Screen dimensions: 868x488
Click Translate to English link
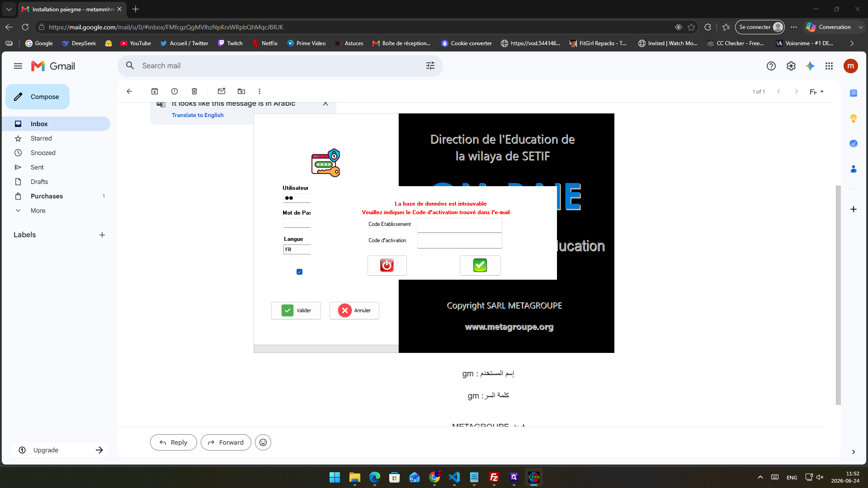(x=198, y=115)
